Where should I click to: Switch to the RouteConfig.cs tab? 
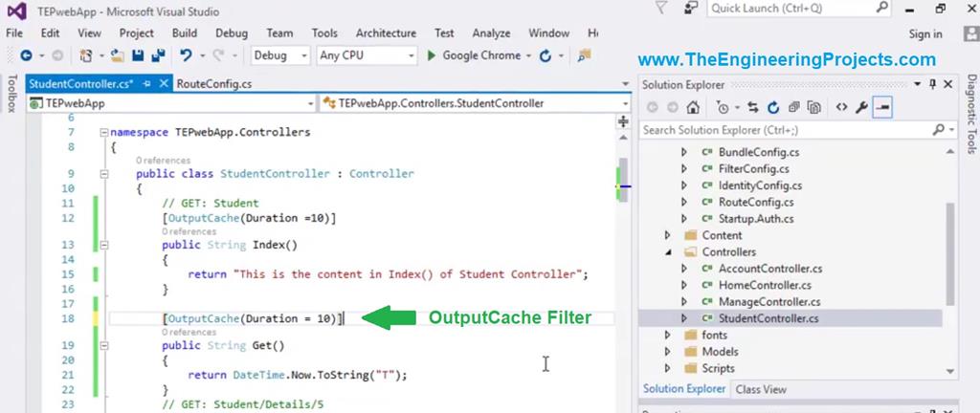[213, 84]
